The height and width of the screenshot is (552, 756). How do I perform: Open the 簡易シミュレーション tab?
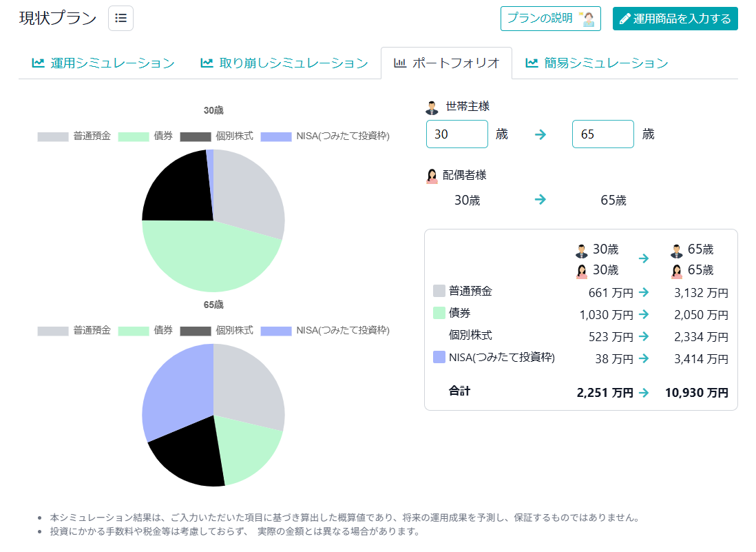[598, 62]
